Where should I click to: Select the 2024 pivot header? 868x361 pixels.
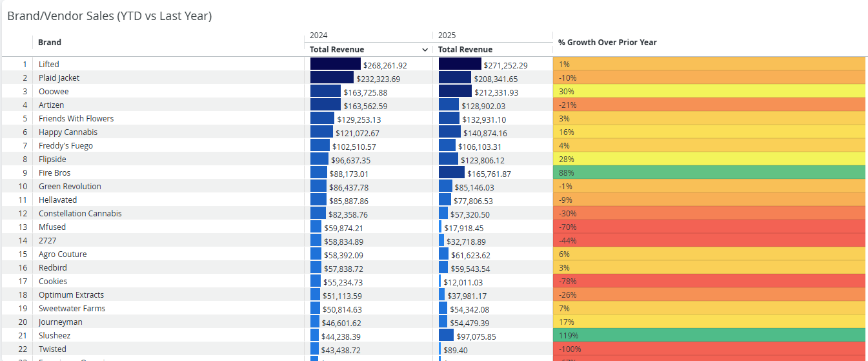[318, 36]
